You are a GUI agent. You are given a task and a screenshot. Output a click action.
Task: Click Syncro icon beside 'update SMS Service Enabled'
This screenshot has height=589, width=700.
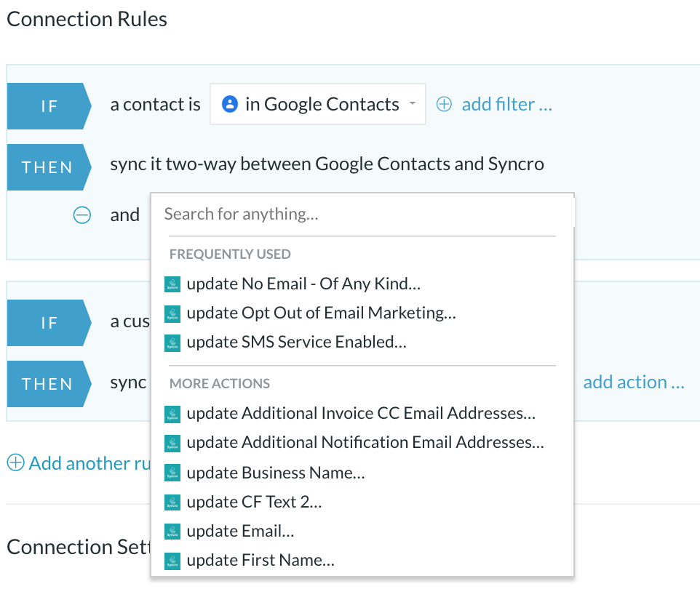(x=172, y=343)
